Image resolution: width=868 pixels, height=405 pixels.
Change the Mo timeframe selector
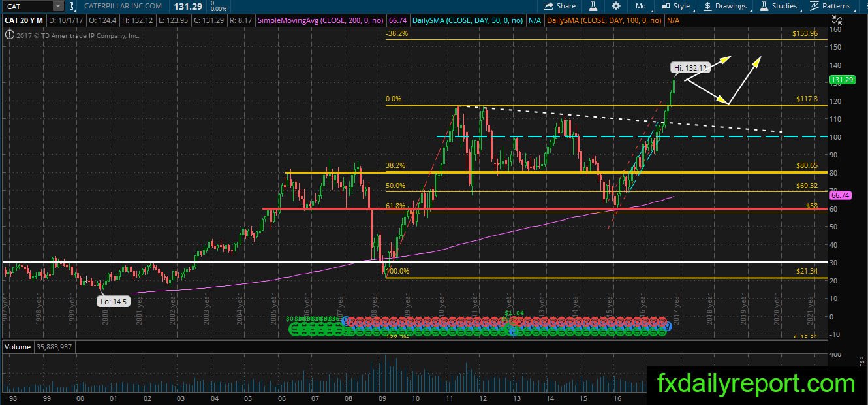click(x=640, y=6)
